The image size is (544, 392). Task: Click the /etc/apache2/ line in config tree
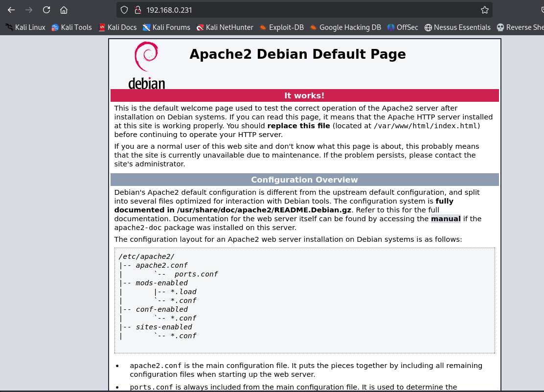[146, 256]
